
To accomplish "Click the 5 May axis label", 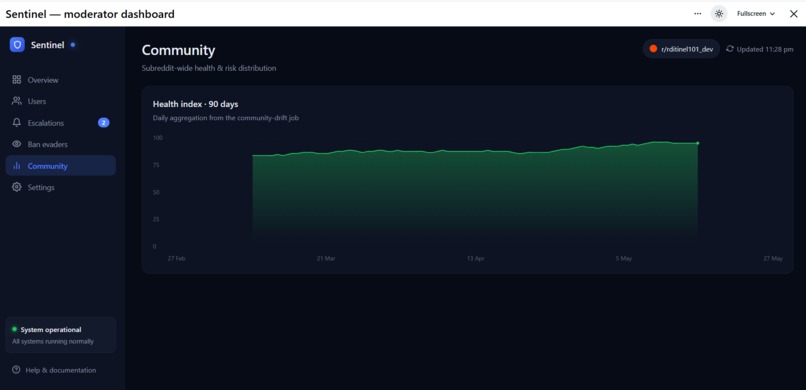I will (x=624, y=258).
